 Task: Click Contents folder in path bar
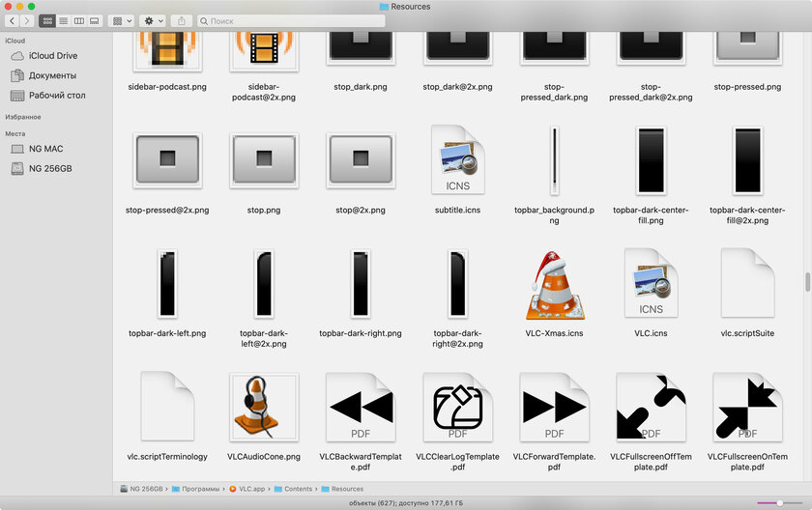click(298, 489)
